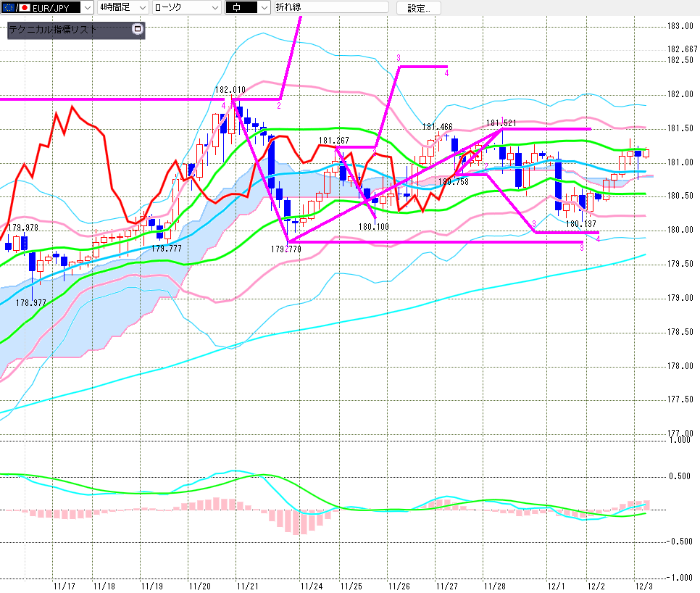Viewport: 700px width, 593px height.
Task: Expand the テクニカル指標リスト panel
Action: point(138,30)
